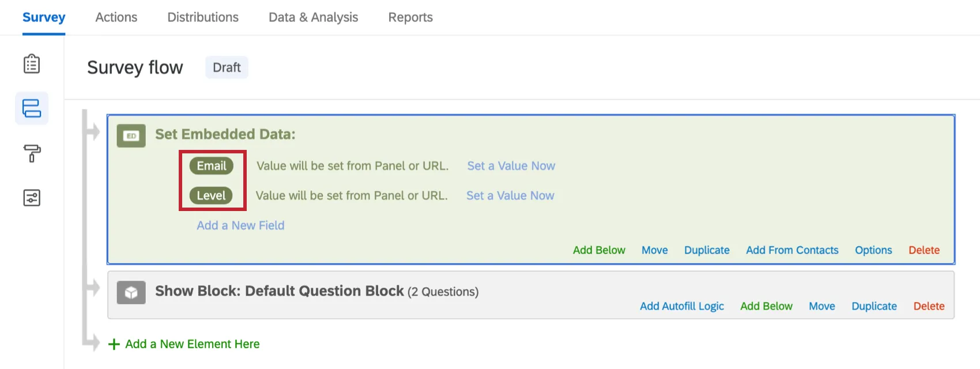The height and width of the screenshot is (369, 980).
Task: Open the Distributions tab
Action: pos(203,17)
